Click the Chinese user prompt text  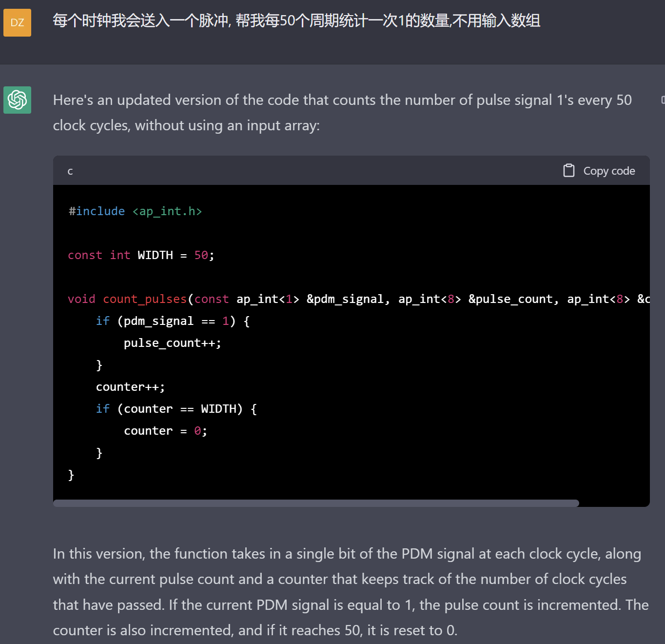pyautogui.click(x=296, y=20)
